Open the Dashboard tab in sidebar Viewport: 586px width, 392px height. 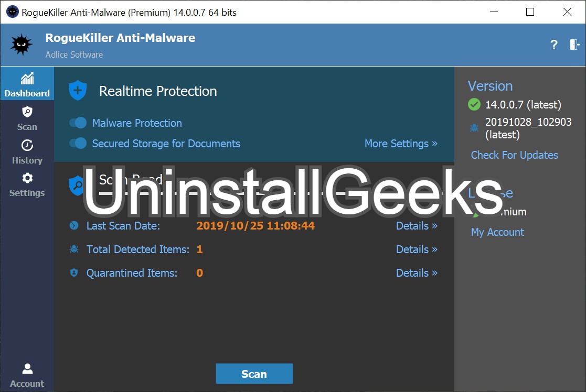coord(27,84)
